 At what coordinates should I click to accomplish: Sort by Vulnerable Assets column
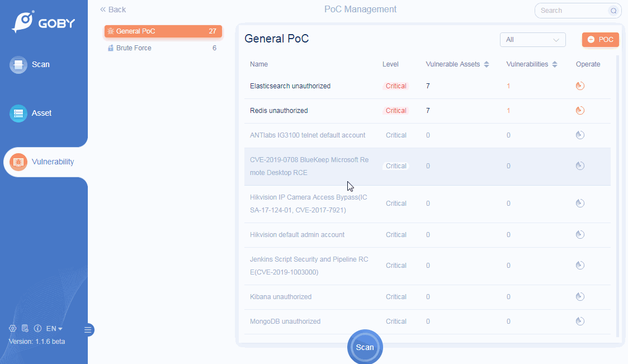[487, 64]
